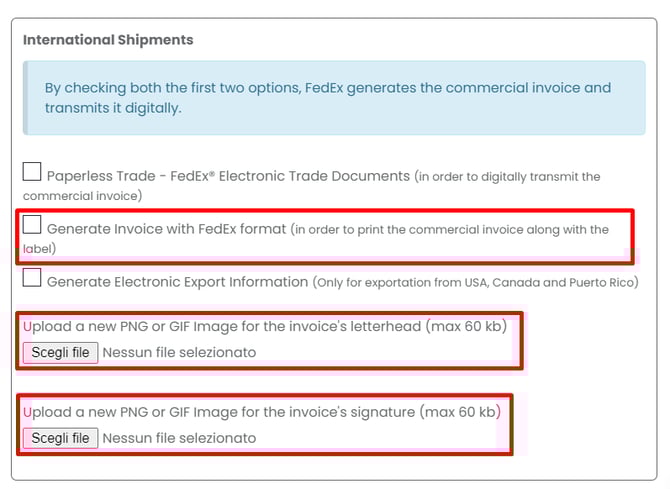Check the Generate Electronic Export Information box

pos(32,278)
